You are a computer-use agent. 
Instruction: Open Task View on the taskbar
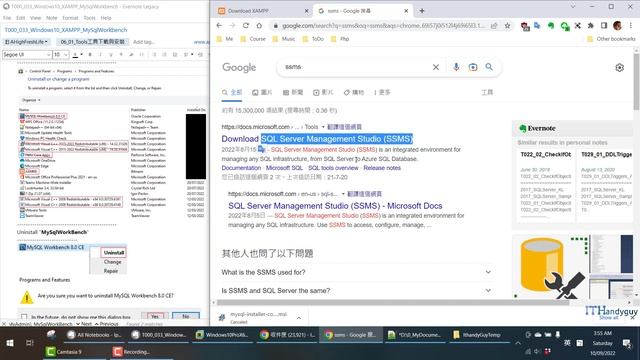[30, 343]
